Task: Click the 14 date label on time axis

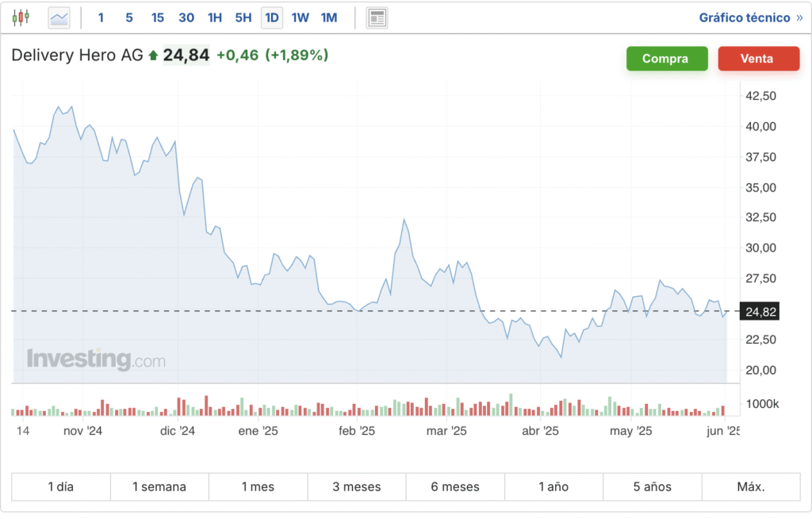Action: [x=23, y=431]
